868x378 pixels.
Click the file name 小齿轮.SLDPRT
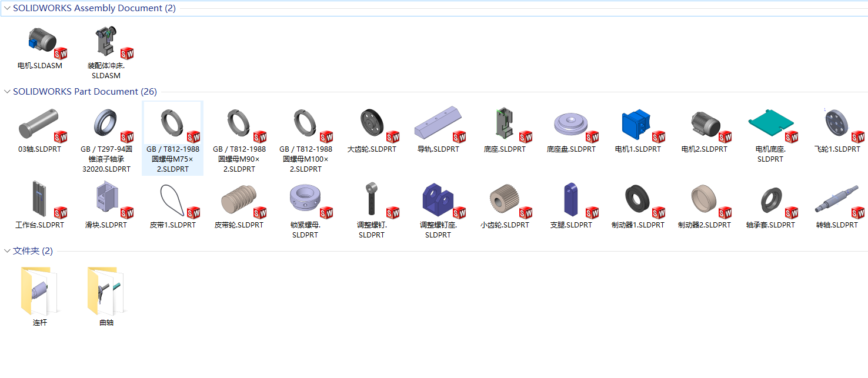point(505,225)
